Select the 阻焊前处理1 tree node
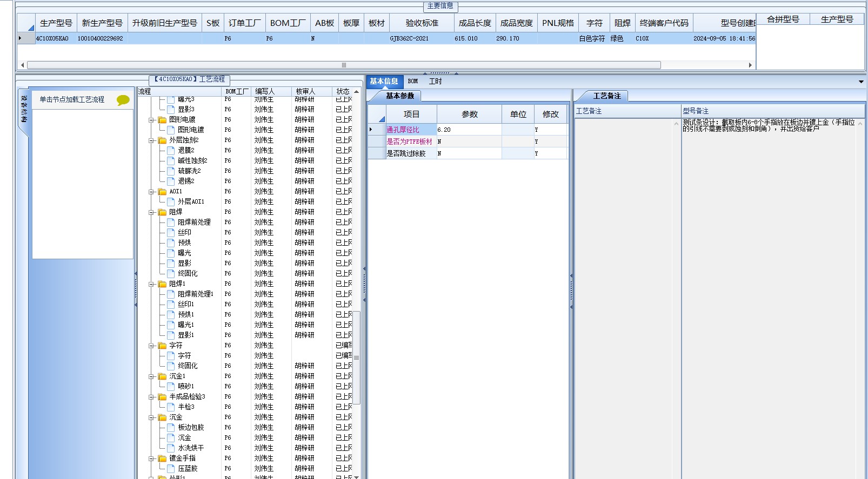 click(x=196, y=294)
